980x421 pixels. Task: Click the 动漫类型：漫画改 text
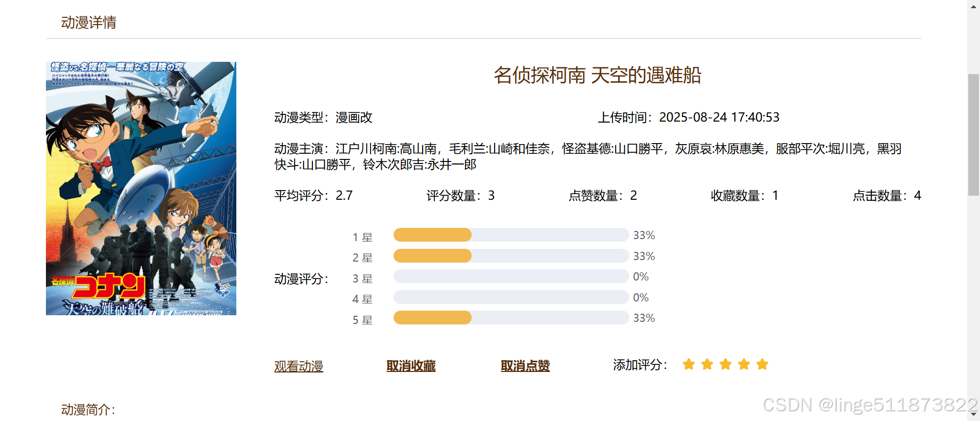click(323, 118)
